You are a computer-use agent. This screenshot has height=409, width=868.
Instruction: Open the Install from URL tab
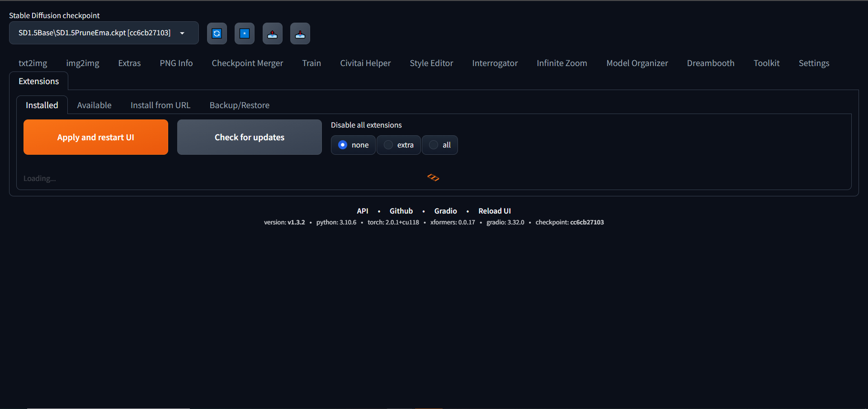160,105
